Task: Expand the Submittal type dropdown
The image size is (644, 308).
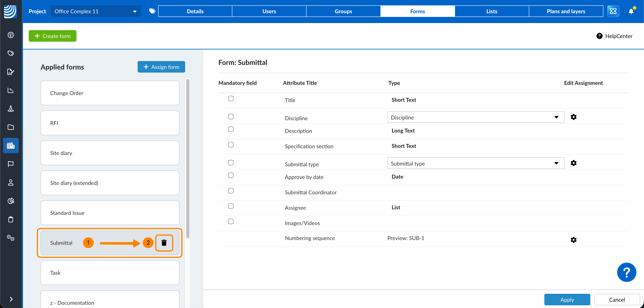Action: [x=476, y=163]
